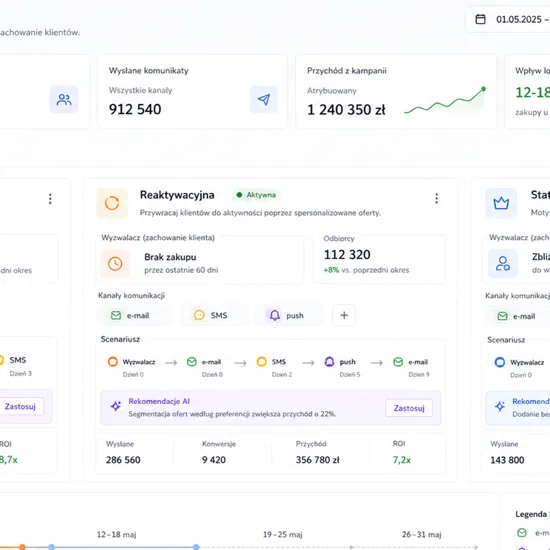550x550 pixels.
Task: Click the crown icon of the status campaign
Action: click(501, 203)
